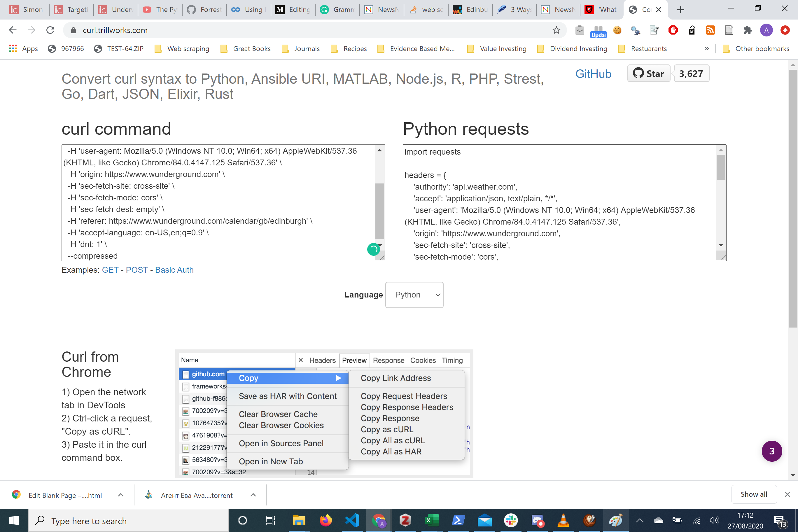Click the page vertical scrollbar

[793, 199]
